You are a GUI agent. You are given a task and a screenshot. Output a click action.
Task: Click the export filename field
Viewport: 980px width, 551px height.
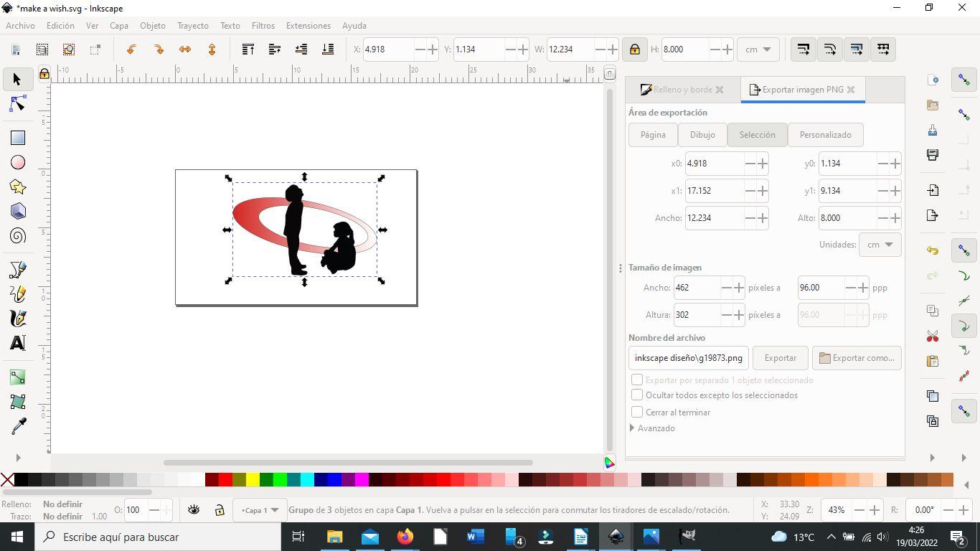coord(689,358)
